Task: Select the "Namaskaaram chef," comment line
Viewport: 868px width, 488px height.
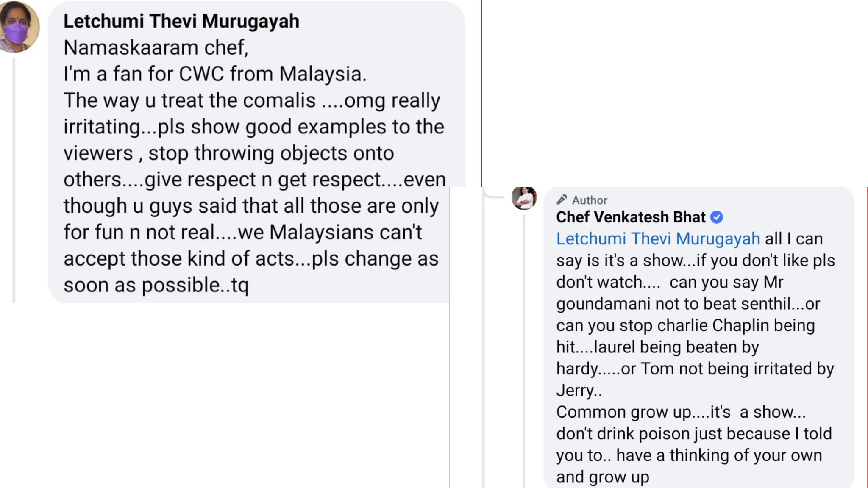Action: [x=156, y=48]
